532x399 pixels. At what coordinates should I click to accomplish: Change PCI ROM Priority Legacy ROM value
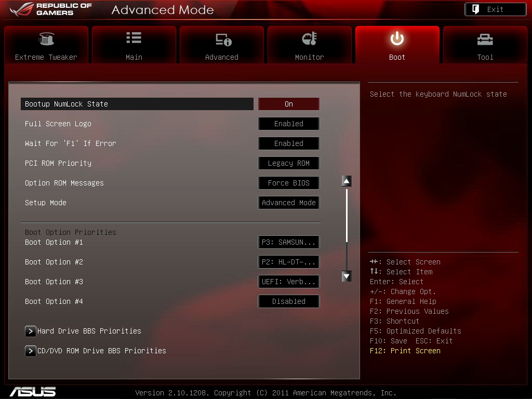[x=289, y=163]
